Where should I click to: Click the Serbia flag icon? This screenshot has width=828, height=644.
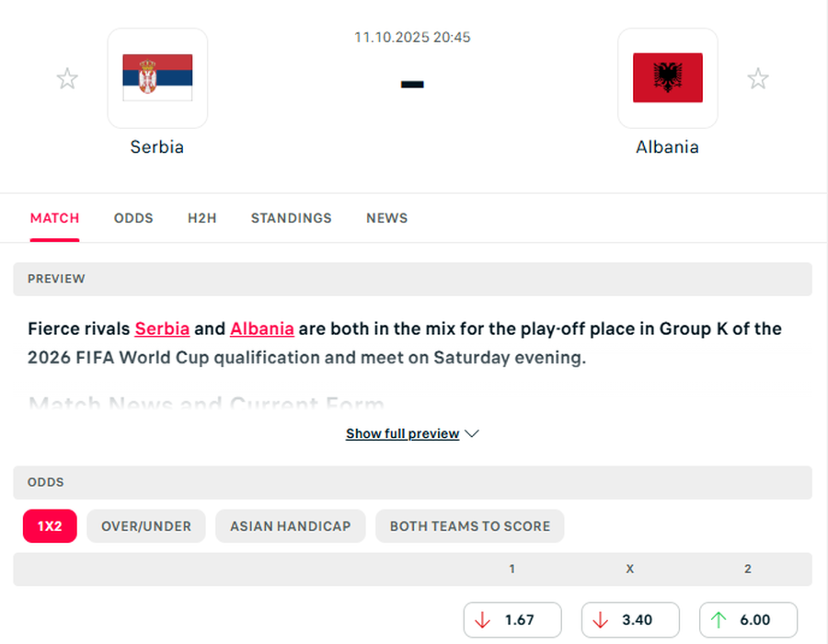tap(157, 78)
